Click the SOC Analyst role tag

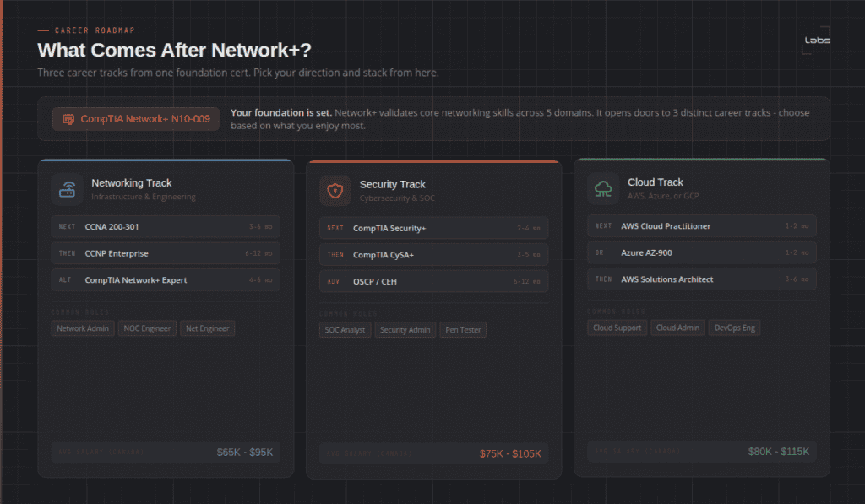coord(345,330)
